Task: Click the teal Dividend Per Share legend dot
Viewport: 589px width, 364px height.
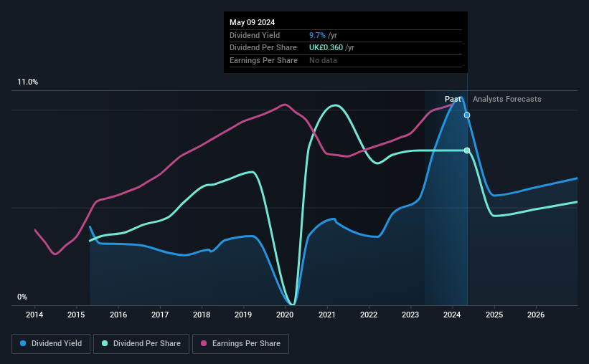Action: coord(105,343)
